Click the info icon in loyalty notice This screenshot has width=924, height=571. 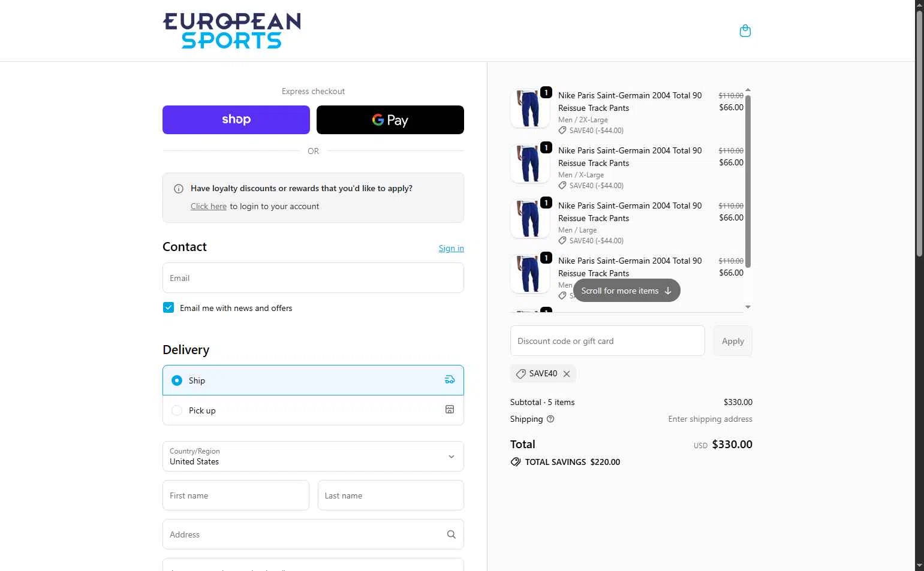179,189
